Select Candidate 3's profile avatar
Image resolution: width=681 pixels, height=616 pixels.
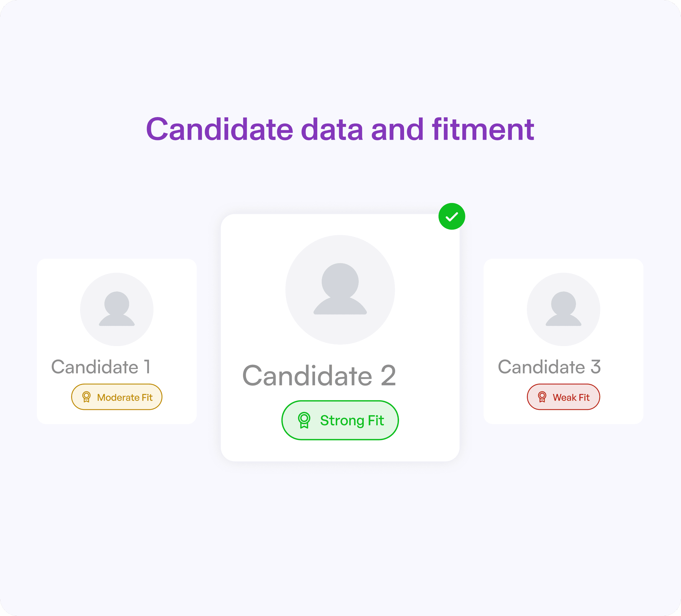[x=563, y=309]
